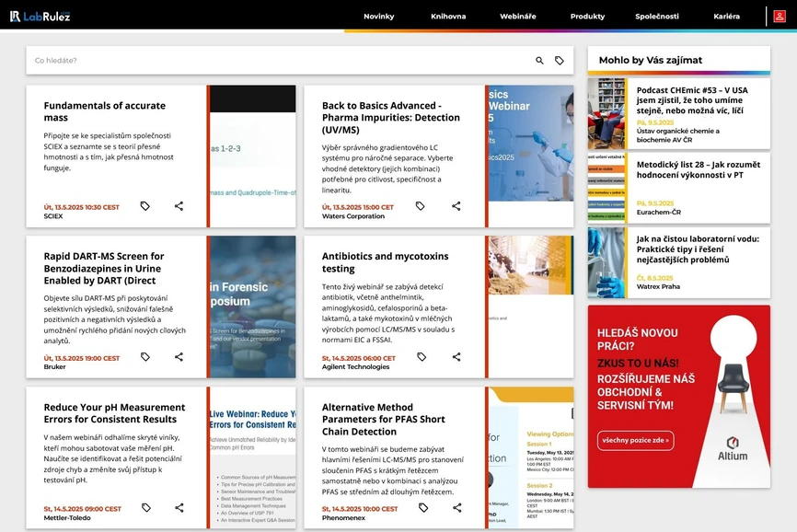Viewport: 797px width, 532px height.
Task: Open the red user login icon top right
Action: tap(779, 16)
